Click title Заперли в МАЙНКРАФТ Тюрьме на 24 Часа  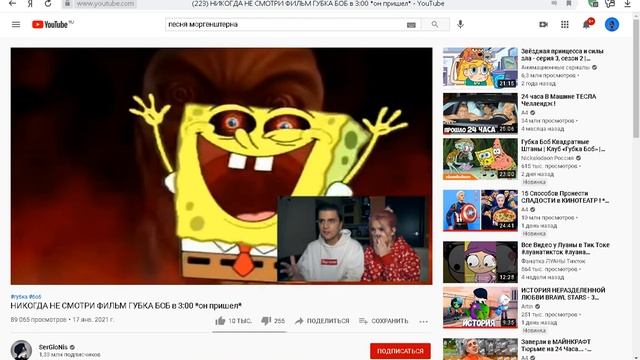(556, 345)
